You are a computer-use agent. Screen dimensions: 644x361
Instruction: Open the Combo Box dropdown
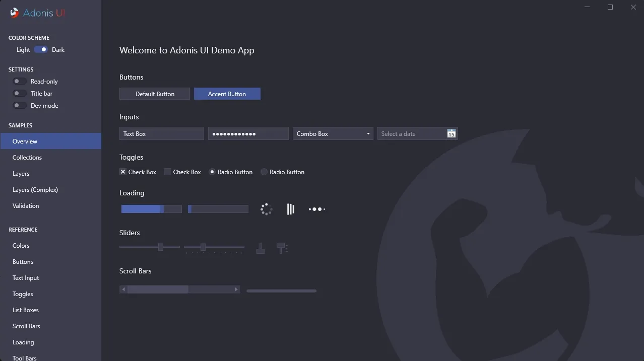point(366,133)
